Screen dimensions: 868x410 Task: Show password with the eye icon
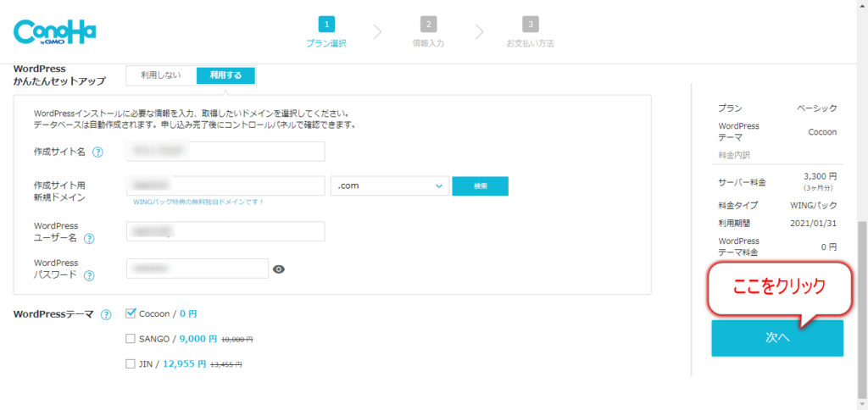[x=279, y=269]
